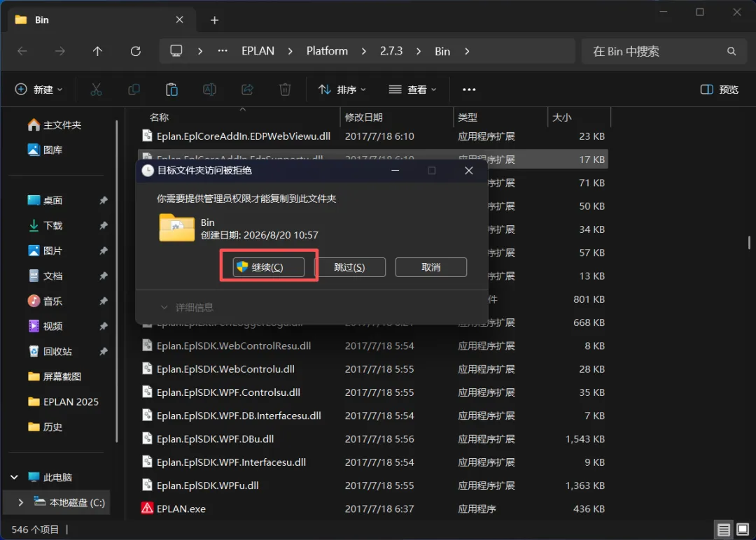Click the file list vertical scrollbar

tap(749, 242)
